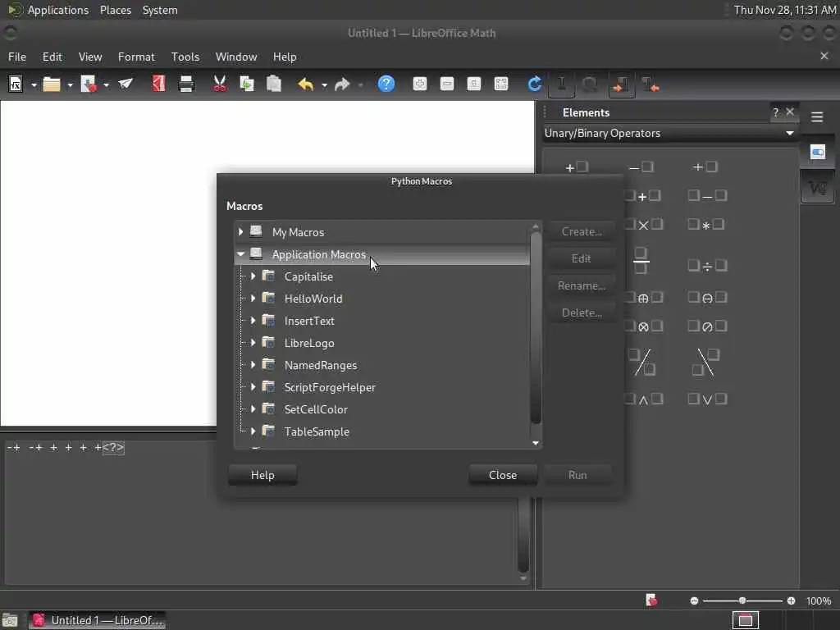
Task: Click the Save document toolbar icon
Action: click(x=89, y=84)
